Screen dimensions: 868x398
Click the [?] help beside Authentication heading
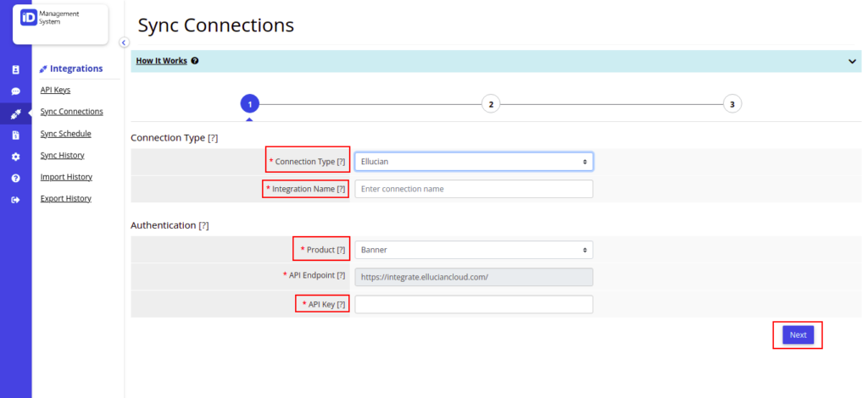pos(203,225)
